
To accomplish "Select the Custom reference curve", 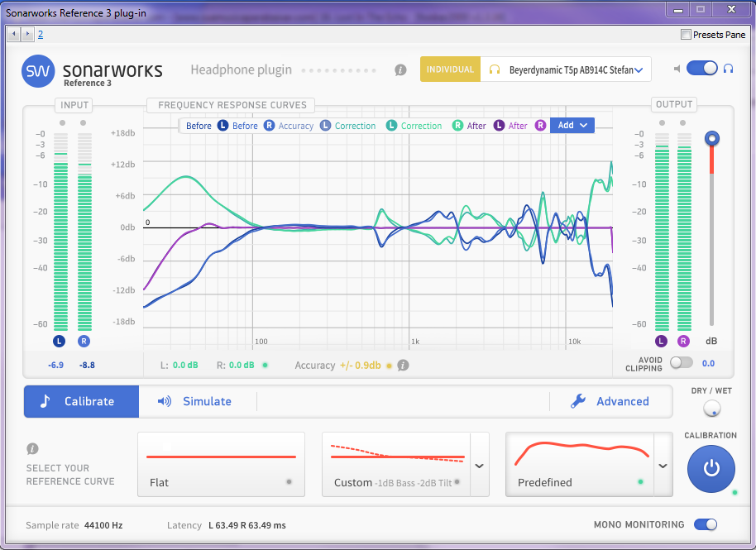I will tap(396, 465).
